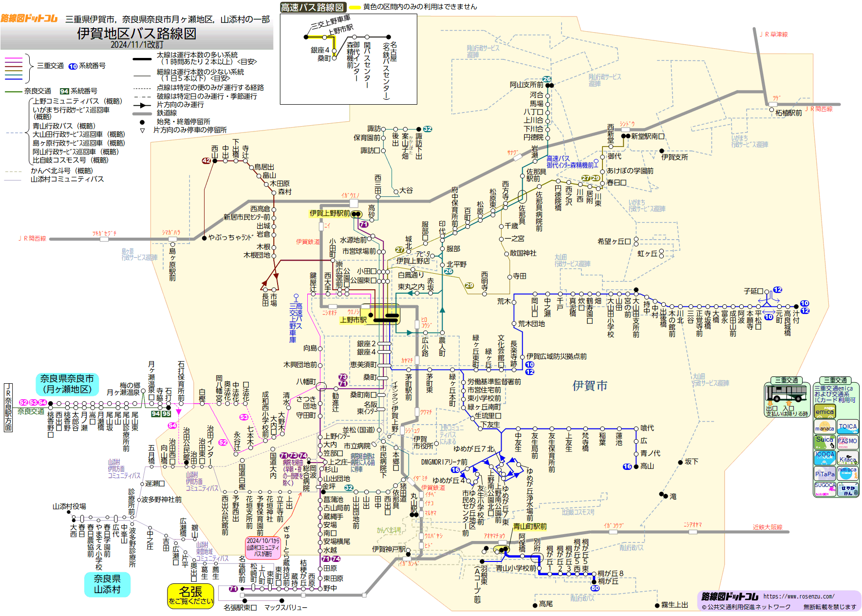Click the 月ヶ瀬温泉 stop label
862x616 pixels.
pyautogui.click(x=123, y=392)
